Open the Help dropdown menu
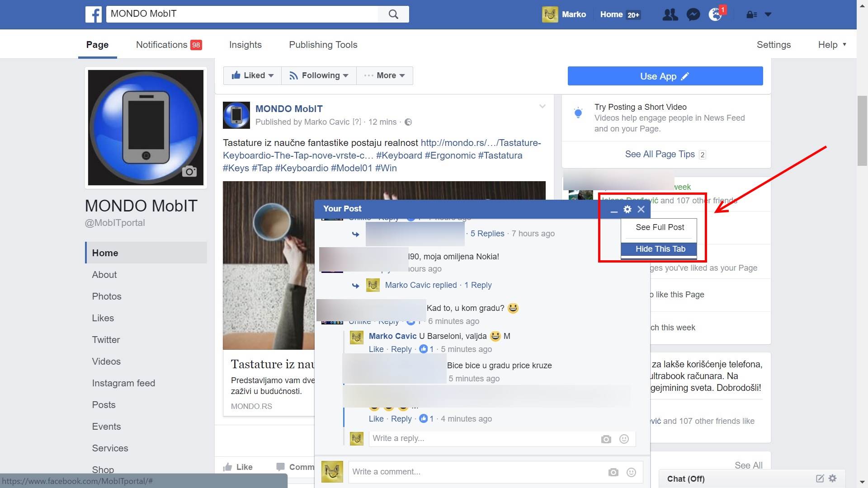Viewport: 868px width, 488px height. tap(832, 45)
